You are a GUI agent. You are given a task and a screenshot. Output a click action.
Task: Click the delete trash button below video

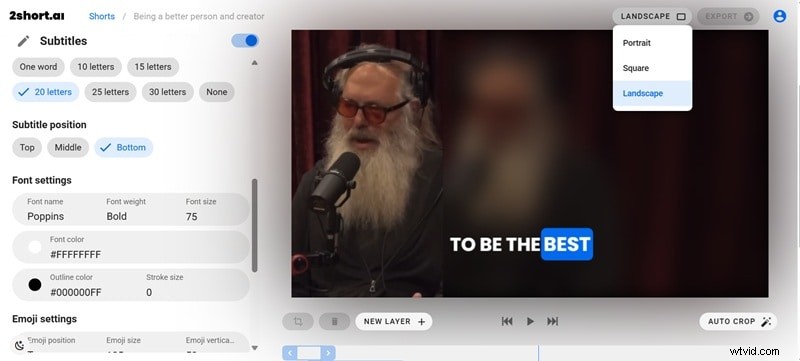pyautogui.click(x=335, y=321)
